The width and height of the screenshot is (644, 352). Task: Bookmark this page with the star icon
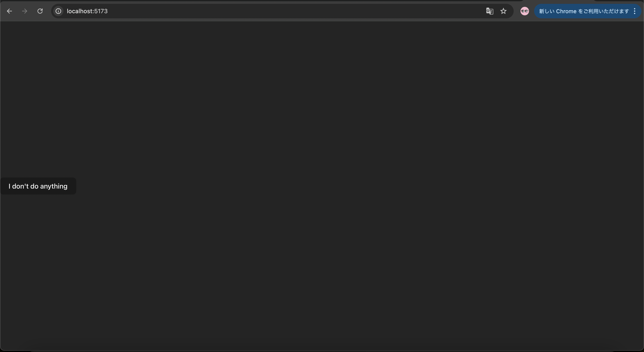503,11
